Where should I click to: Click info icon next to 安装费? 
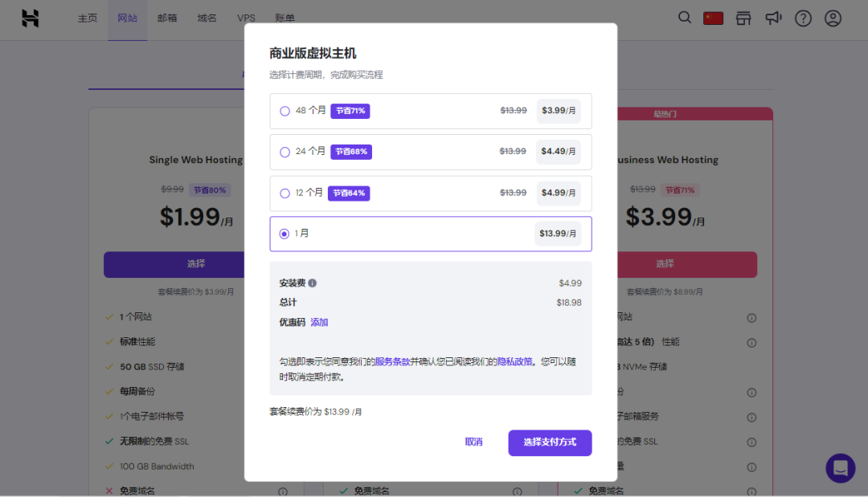click(313, 283)
